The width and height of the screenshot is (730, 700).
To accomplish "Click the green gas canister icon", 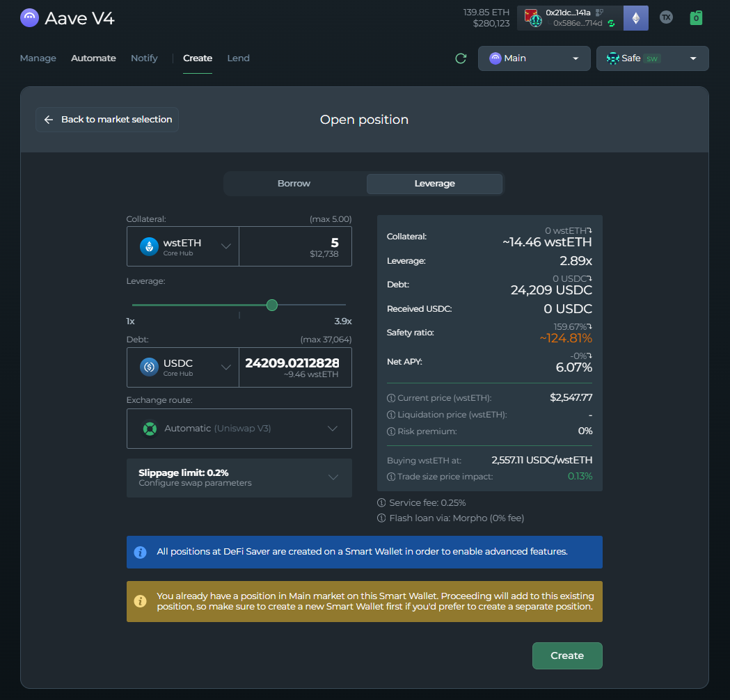I will tap(696, 18).
